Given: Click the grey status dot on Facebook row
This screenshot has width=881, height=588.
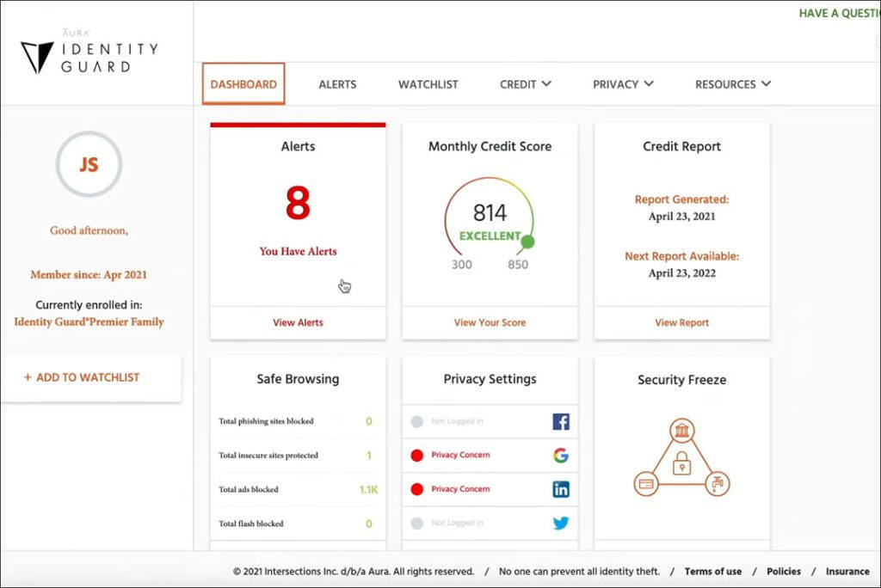Looking at the screenshot, I should 417,421.
